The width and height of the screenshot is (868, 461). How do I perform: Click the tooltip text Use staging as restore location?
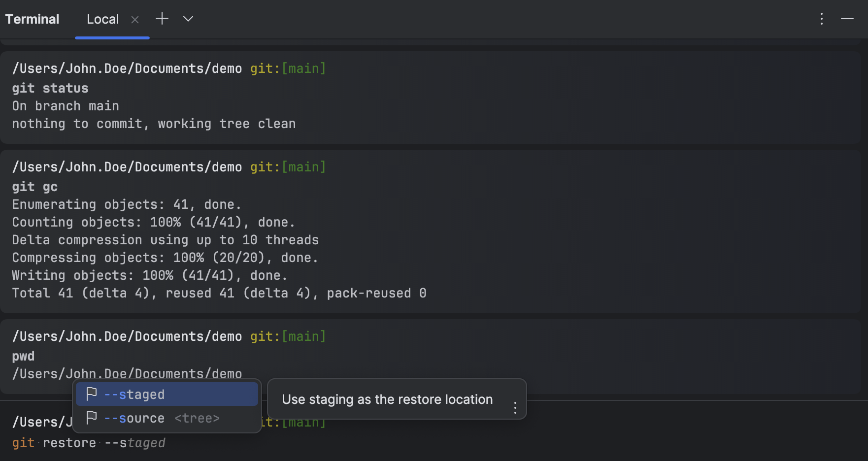click(387, 399)
